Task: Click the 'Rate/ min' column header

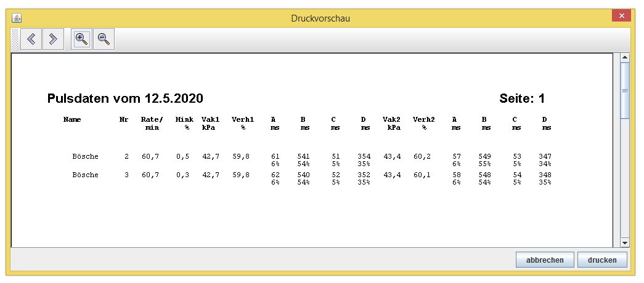Action: (x=152, y=124)
